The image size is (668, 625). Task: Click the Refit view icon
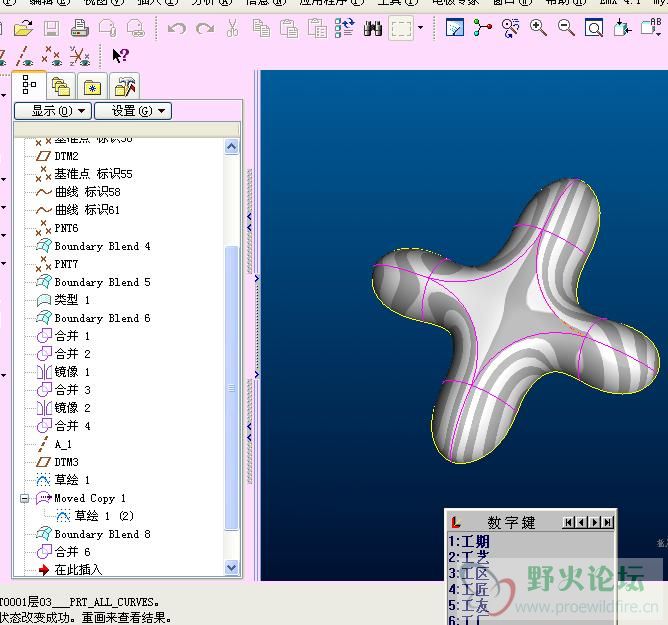pyautogui.click(x=594, y=28)
